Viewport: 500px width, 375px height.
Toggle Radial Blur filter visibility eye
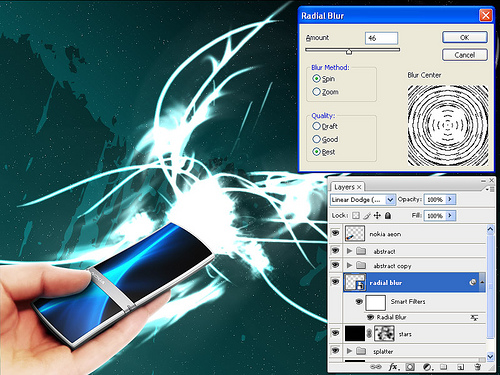click(370, 317)
